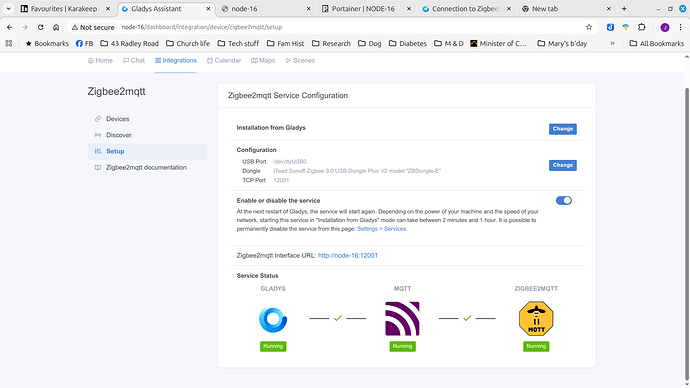
Task: Open the Mary's b'day bookmark folder
Action: coord(562,44)
